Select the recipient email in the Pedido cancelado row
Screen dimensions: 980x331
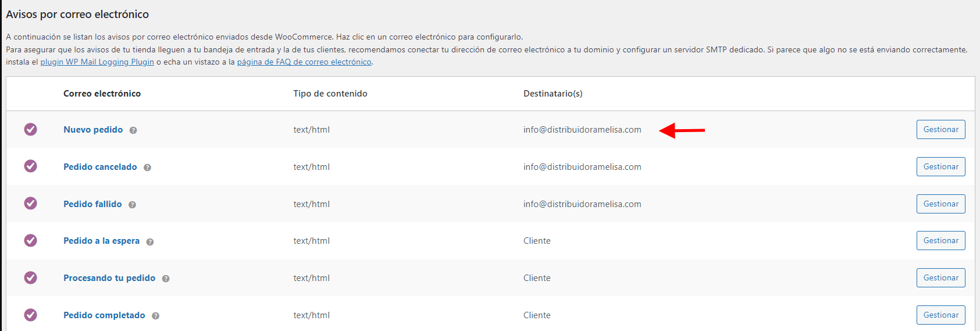click(x=582, y=167)
